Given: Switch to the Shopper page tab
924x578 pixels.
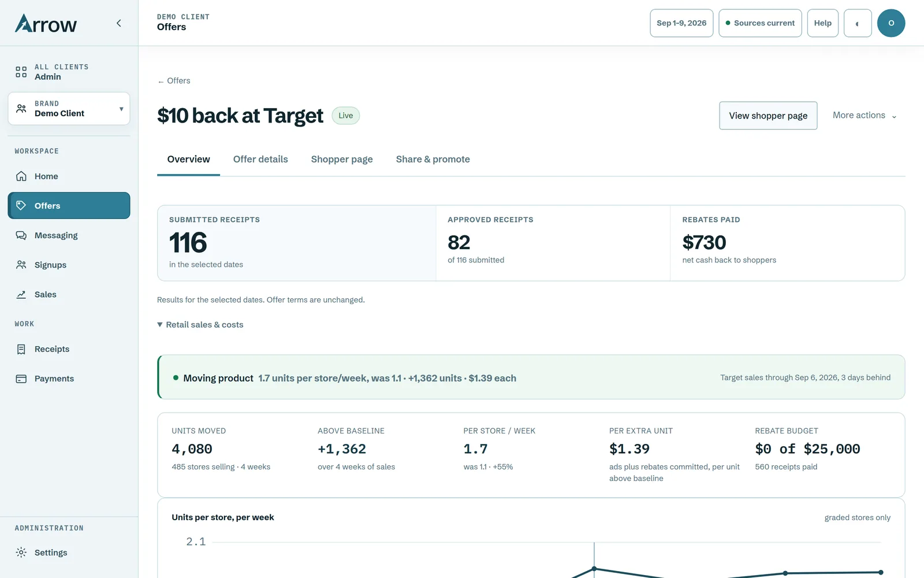Looking at the screenshot, I should click(x=342, y=160).
